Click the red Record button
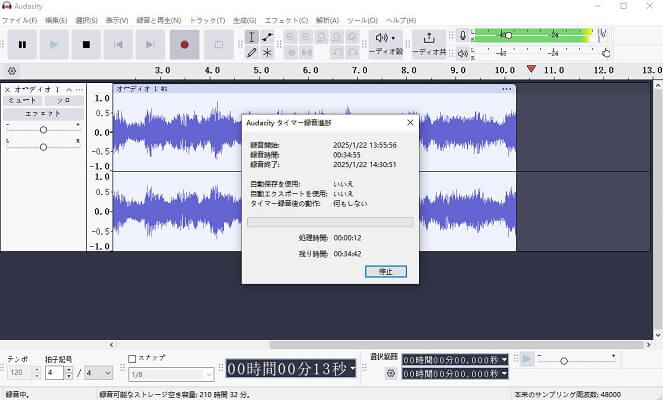The width and height of the screenshot is (663, 400). tap(184, 44)
